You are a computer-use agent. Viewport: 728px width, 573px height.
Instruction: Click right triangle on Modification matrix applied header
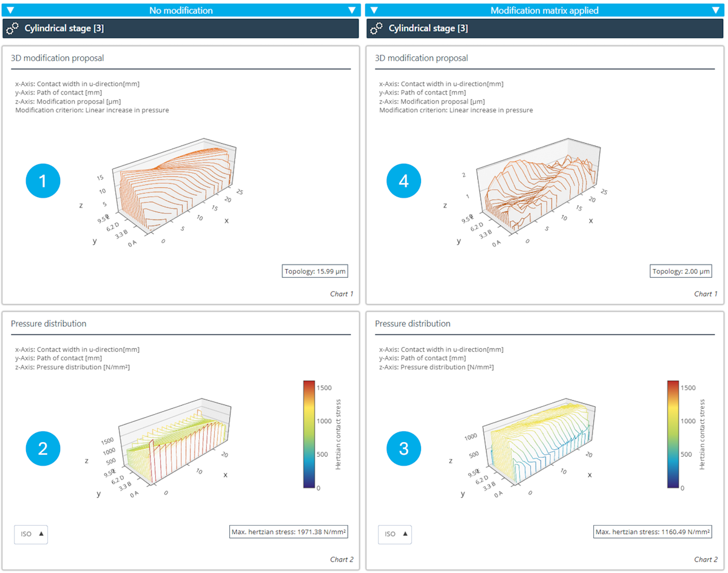tap(716, 10)
